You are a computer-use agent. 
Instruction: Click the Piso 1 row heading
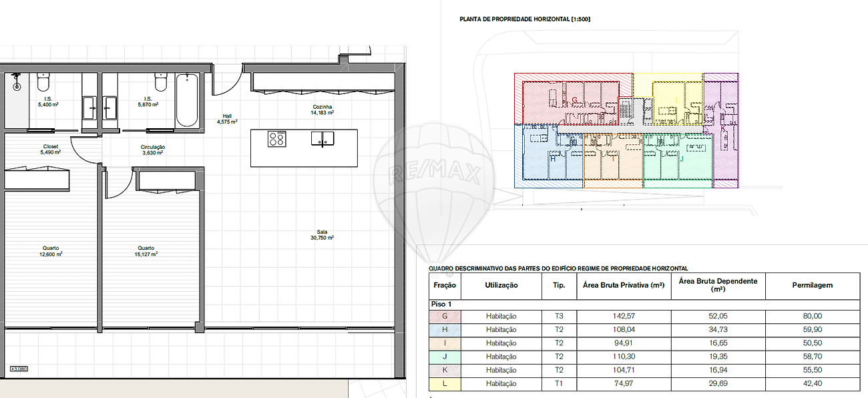[442, 304]
